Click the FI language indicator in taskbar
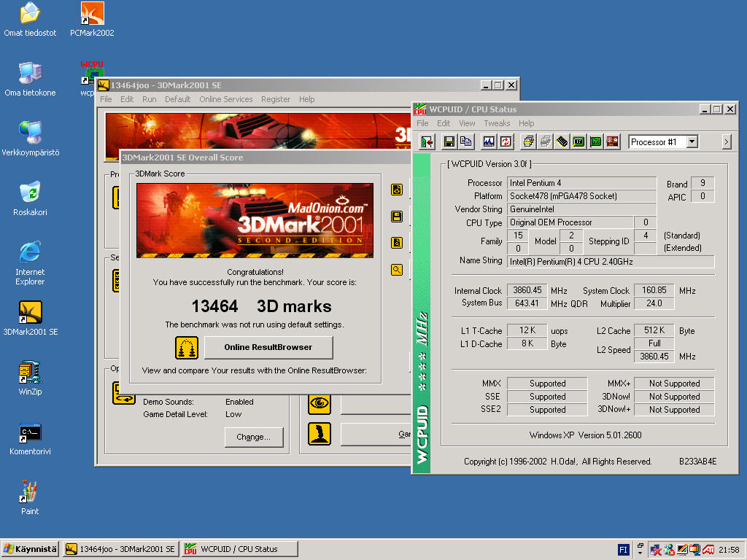747x560 pixels. coord(624,549)
